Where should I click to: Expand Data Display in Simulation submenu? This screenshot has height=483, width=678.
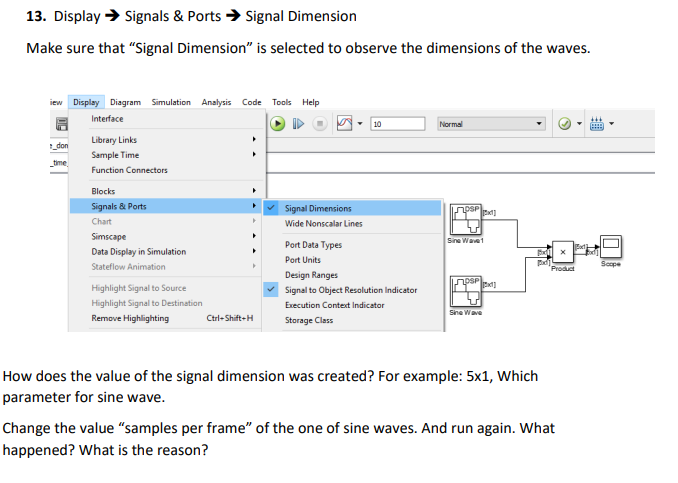(x=166, y=252)
